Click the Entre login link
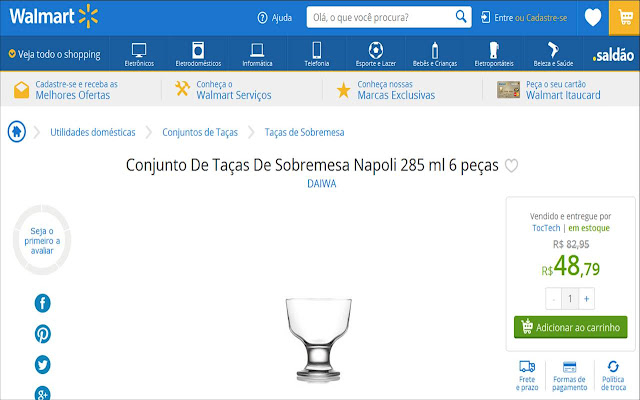 click(504, 18)
